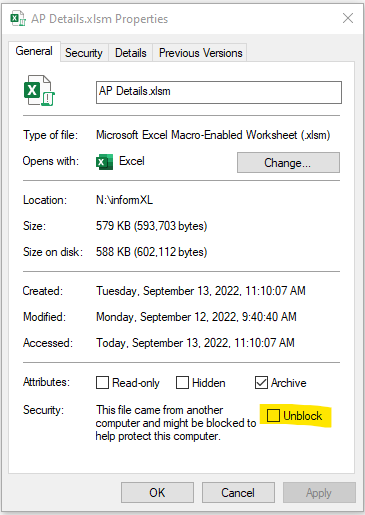Uncheck the Archive attribute
This screenshot has width=365, height=515.
[261, 382]
